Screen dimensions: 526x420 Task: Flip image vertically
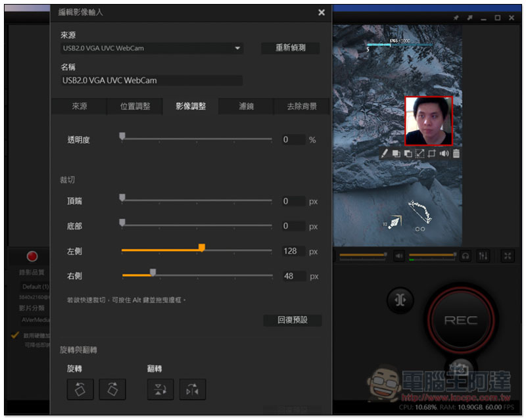click(160, 390)
